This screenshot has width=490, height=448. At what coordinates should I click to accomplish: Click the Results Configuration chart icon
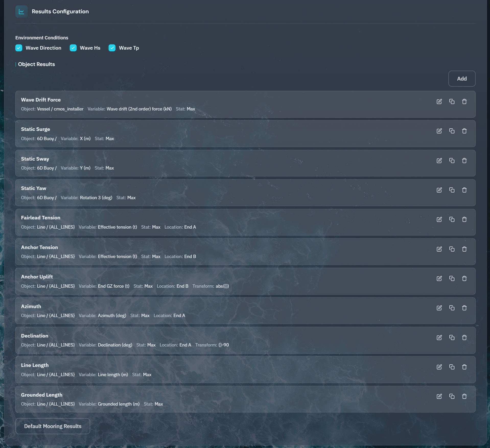tap(21, 12)
